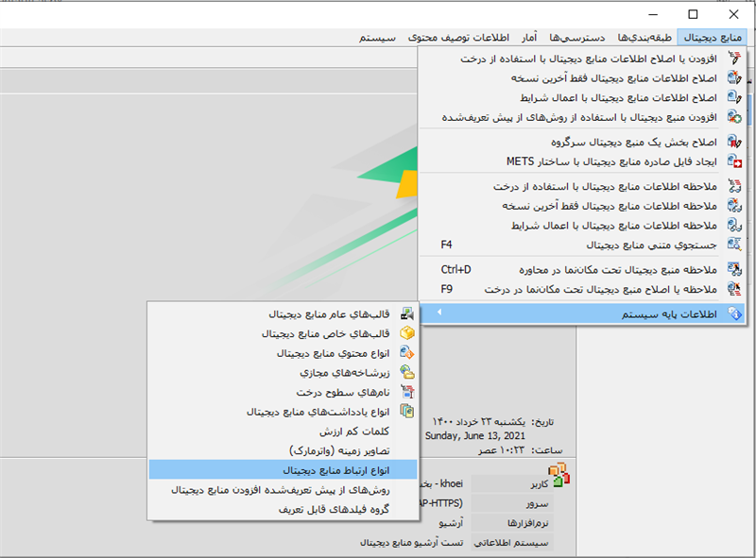Image resolution: width=756 pixels, height=558 pixels.
Task: Click the قالب‌های عام منابع دیجیتال icon
Action: point(408,313)
